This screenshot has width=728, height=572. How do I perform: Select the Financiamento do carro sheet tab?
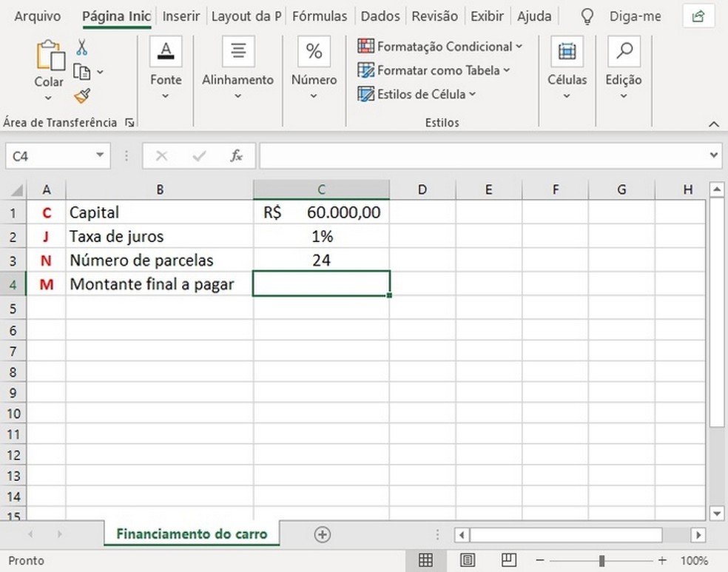click(x=191, y=534)
